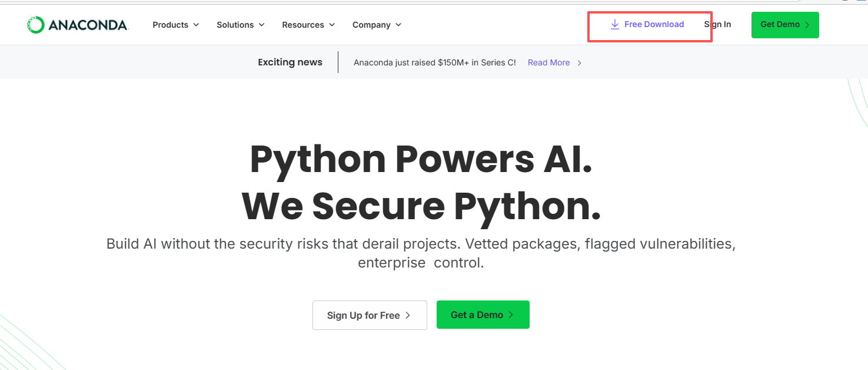This screenshot has width=868, height=370.
Task: Open the Resources menu label
Action: 302,25
